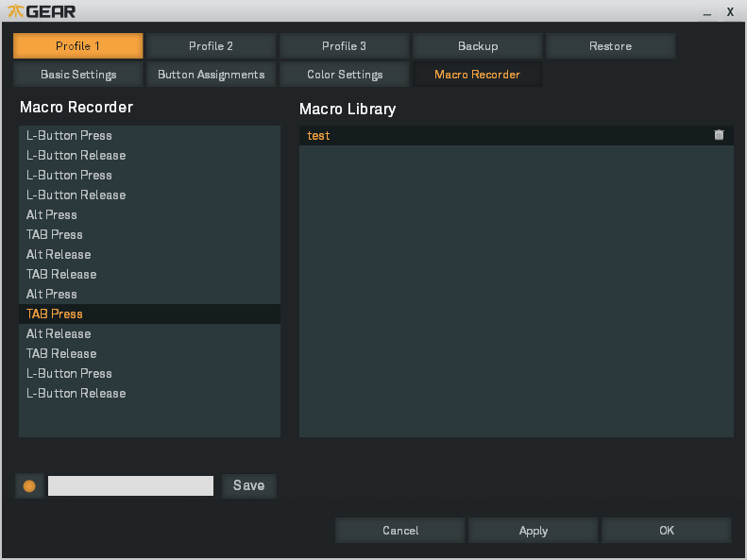Go to Basic Settings tab
Image resolution: width=747 pixels, height=560 pixels.
pos(78,75)
